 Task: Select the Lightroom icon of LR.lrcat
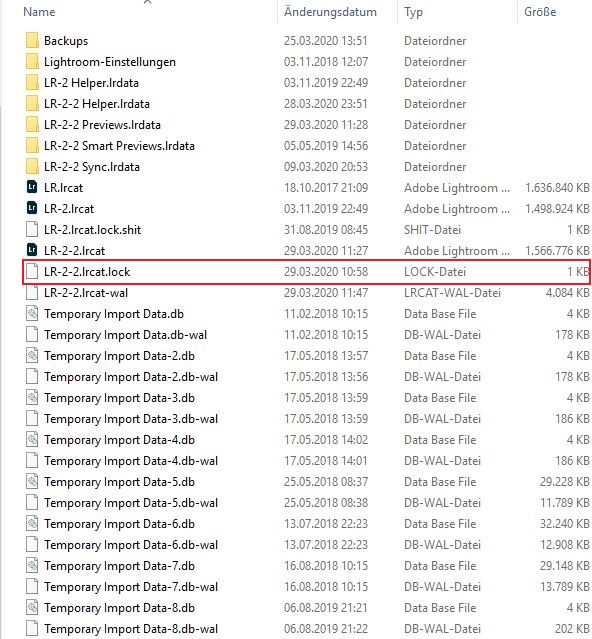(32, 187)
